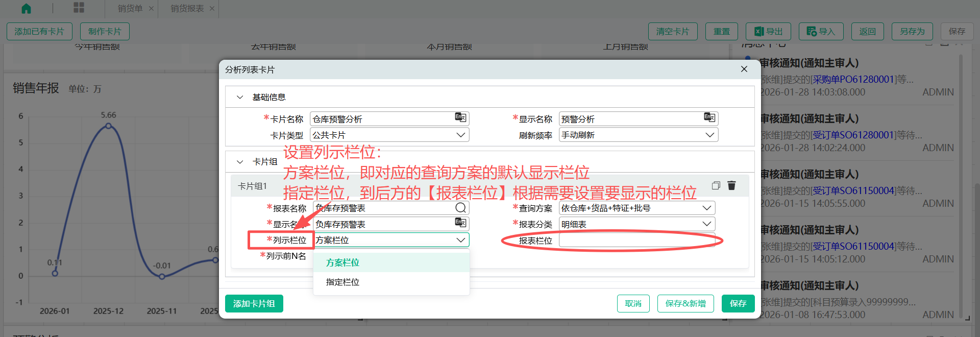Click the 添加卡片组 button
This screenshot has height=337, width=980.
254,304
